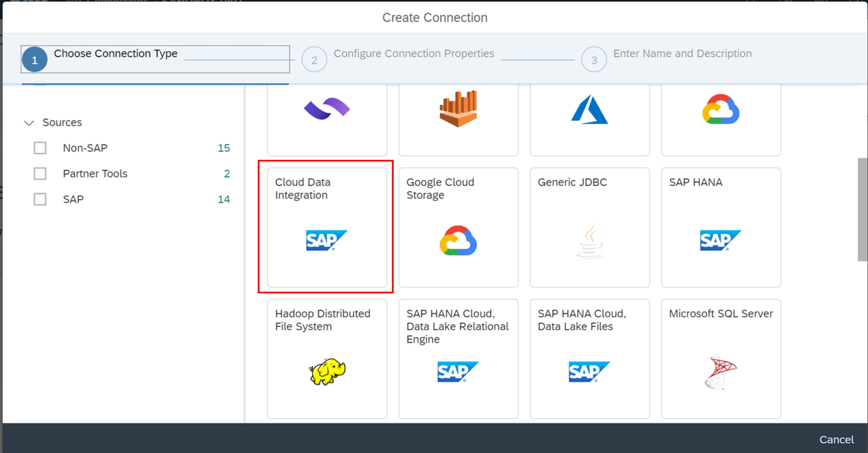Go to step 1 Choose Connection Type
This screenshot has height=453, width=868.
[x=155, y=59]
